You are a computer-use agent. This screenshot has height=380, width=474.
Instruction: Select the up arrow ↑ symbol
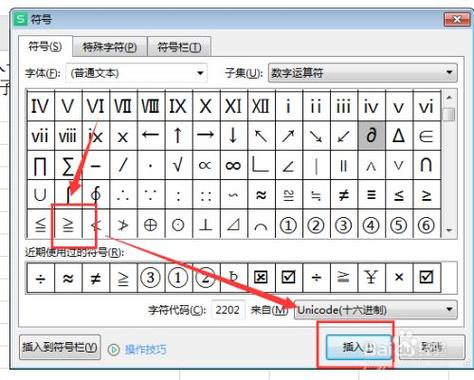(178, 136)
